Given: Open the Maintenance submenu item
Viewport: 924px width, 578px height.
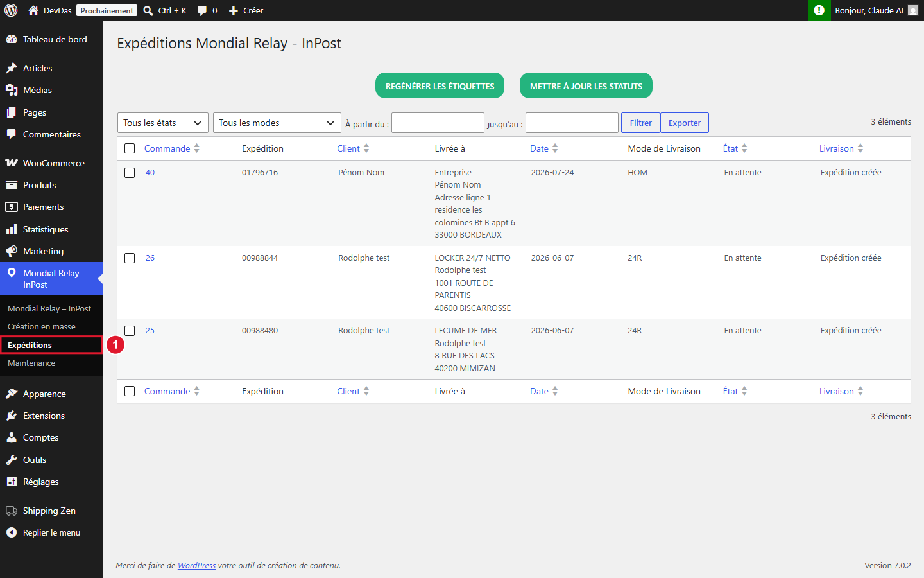Looking at the screenshot, I should pyautogui.click(x=31, y=363).
